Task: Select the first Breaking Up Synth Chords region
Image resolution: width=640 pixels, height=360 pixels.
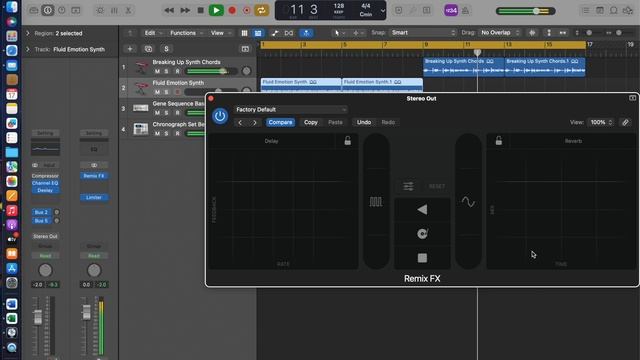Action: [x=464, y=67]
